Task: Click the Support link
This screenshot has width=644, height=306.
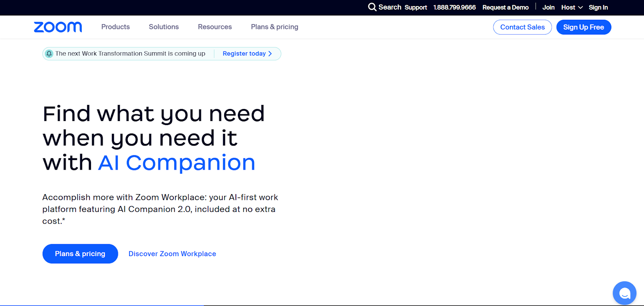Action: pyautogui.click(x=416, y=8)
